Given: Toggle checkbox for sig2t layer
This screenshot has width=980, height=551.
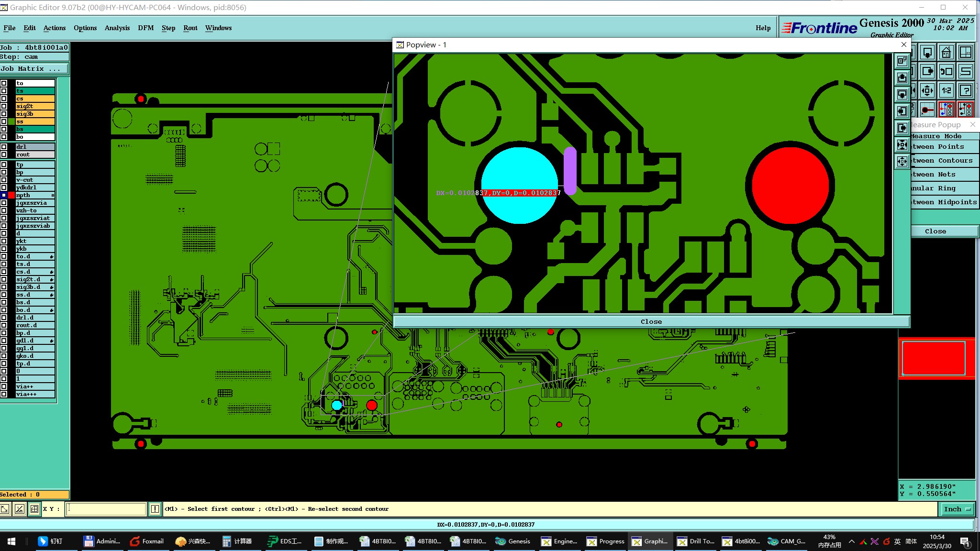Looking at the screenshot, I should [x=4, y=106].
